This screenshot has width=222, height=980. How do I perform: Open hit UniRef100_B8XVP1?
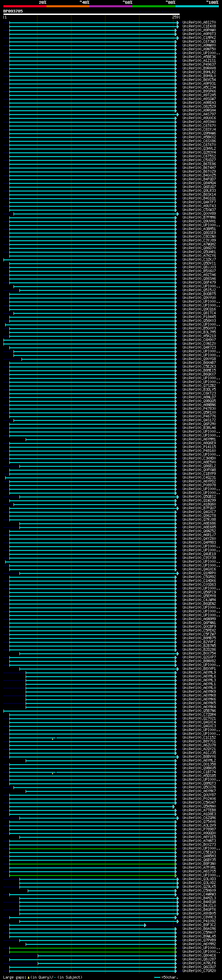point(199,669)
